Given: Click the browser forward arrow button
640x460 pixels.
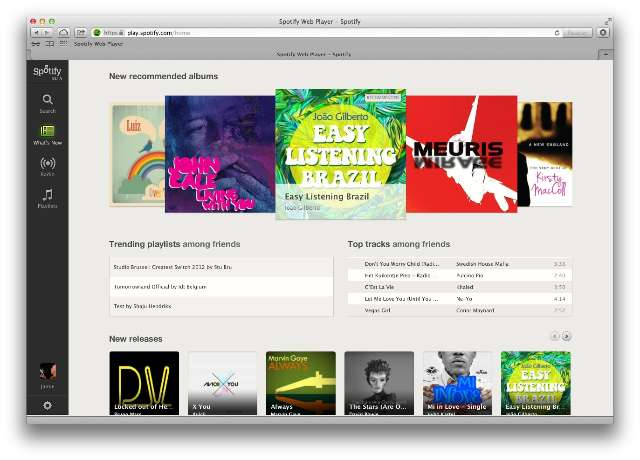Looking at the screenshot, I should 47,32.
